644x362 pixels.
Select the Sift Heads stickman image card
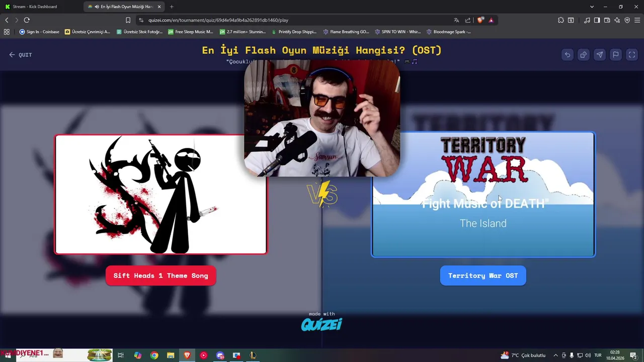pos(160,194)
